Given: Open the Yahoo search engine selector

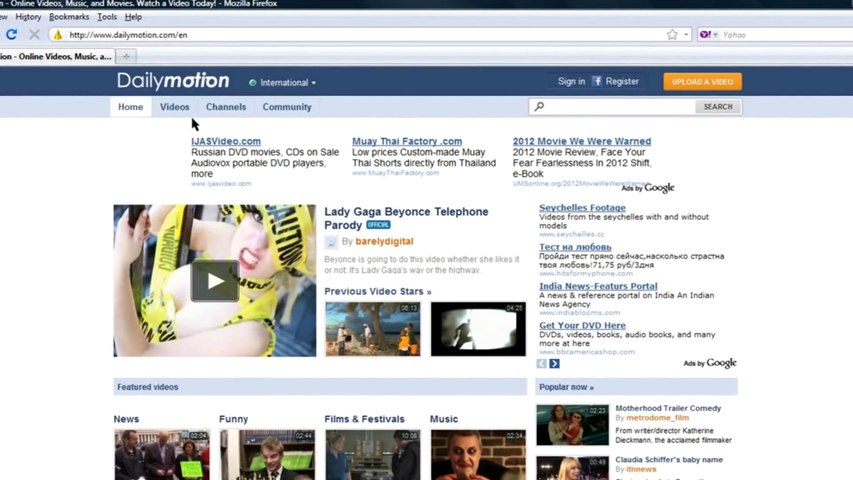Looking at the screenshot, I should point(709,35).
